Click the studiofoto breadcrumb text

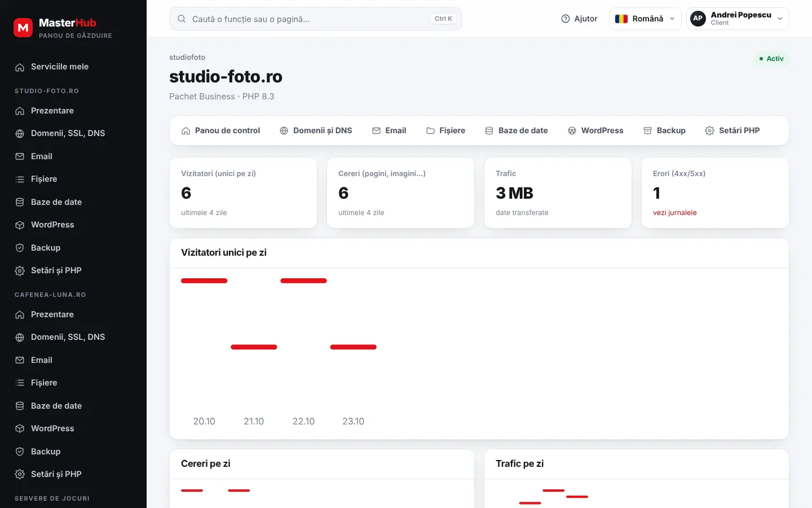[x=187, y=58]
